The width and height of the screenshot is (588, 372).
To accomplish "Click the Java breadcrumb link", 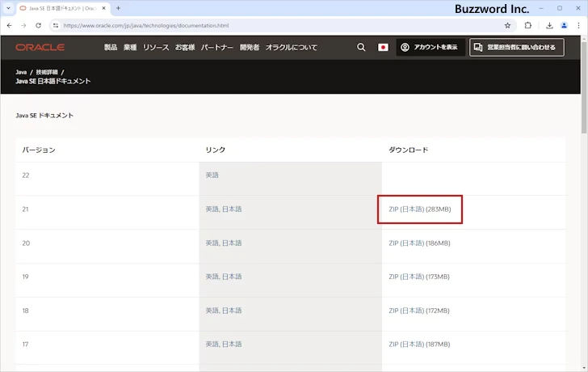I will point(21,72).
